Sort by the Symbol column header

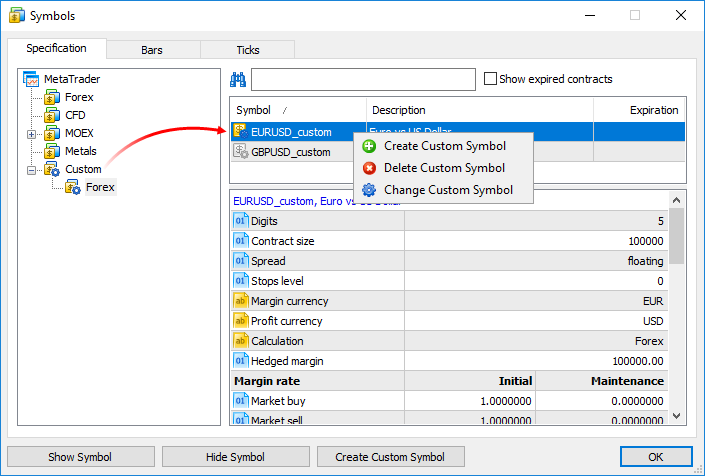pyautogui.click(x=299, y=110)
